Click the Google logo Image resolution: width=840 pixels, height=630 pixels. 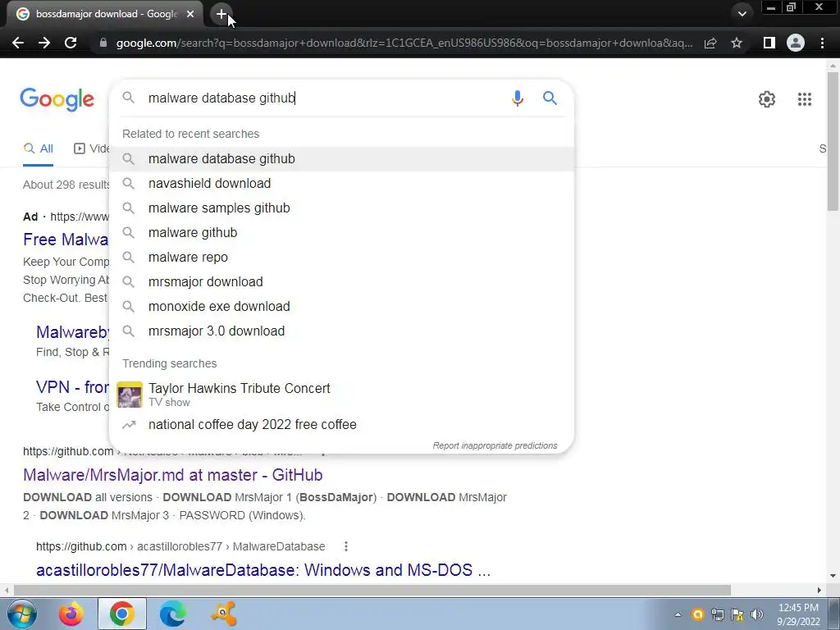[57, 99]
